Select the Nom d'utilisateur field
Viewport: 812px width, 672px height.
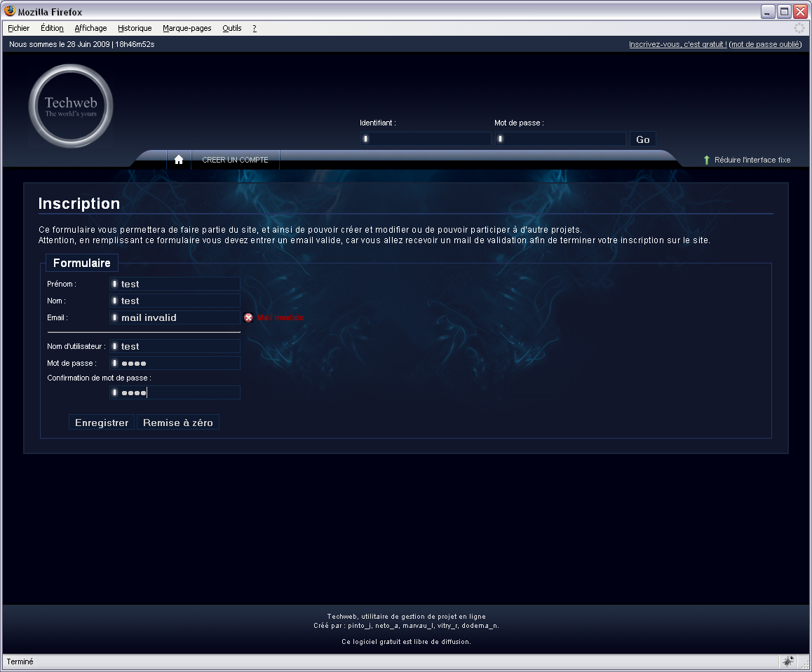click(x=175, y=346)
